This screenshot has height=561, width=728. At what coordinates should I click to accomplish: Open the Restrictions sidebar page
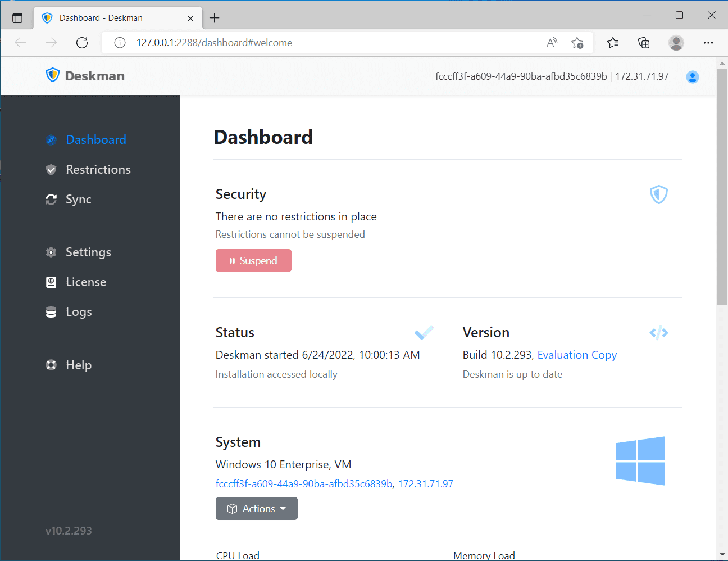(98, 170)
